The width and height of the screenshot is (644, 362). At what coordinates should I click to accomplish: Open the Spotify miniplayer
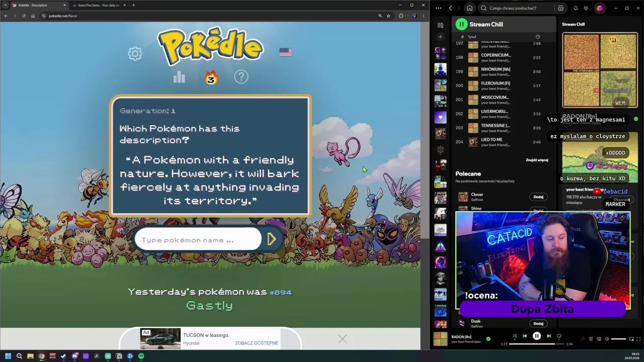pyautogui.click(x=631, y=339)
